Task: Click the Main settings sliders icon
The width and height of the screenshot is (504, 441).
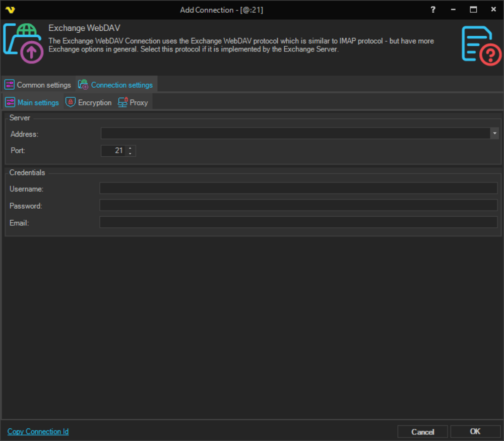Action: click(10, 102)
